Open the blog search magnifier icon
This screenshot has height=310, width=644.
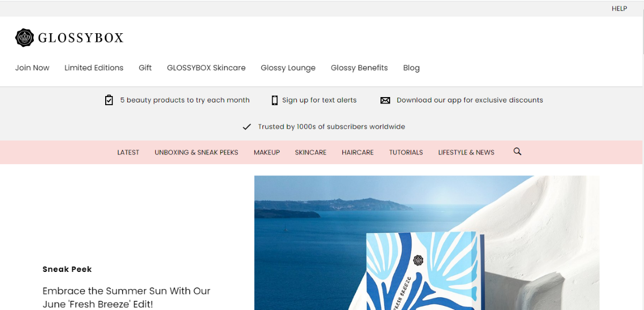point(517,152)
